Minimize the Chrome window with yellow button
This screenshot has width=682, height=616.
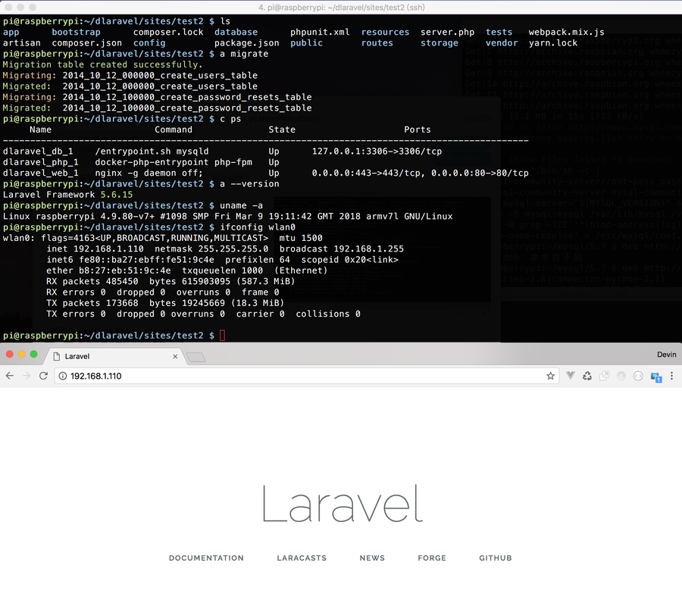(x=22, y=354)
